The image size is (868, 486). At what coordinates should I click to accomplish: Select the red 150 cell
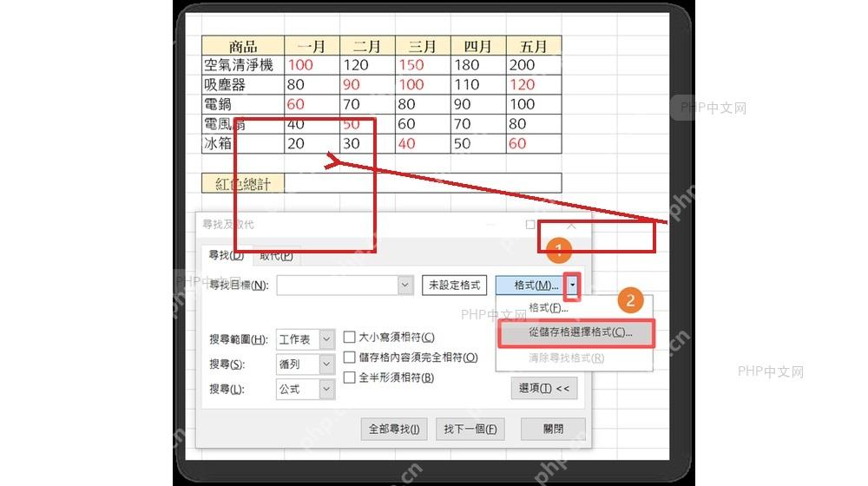pos(423,65)
